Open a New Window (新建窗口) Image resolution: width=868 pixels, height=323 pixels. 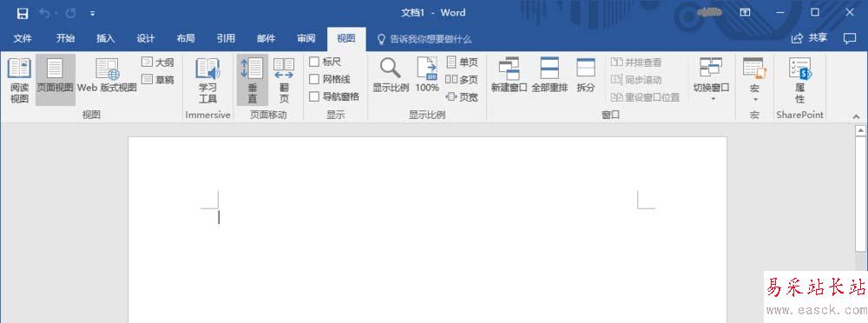coord(510,76)
